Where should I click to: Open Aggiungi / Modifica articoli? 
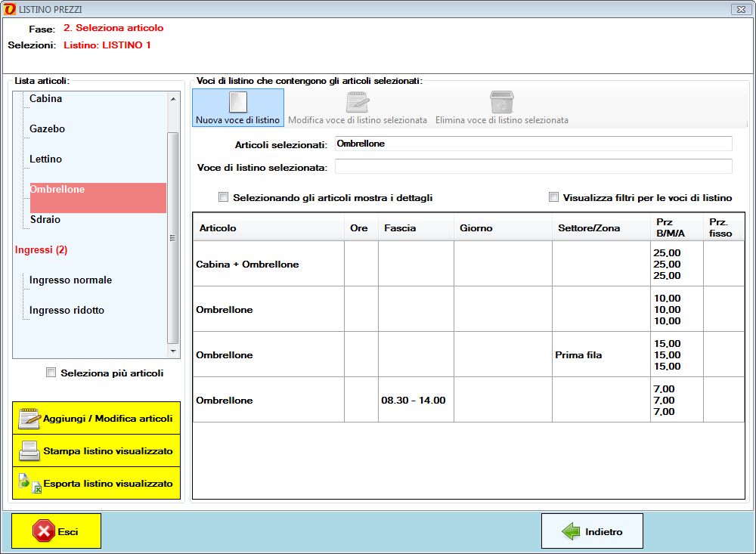tap(97, 418)
